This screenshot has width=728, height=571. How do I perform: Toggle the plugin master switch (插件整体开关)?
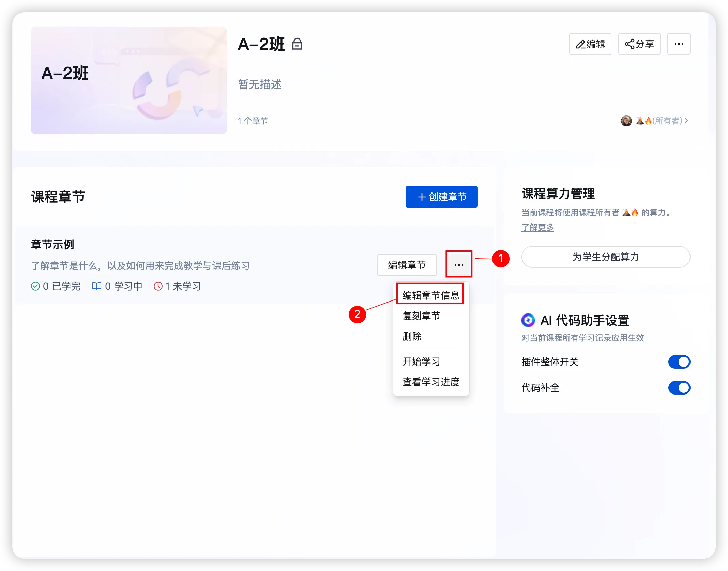coord(679,362)
